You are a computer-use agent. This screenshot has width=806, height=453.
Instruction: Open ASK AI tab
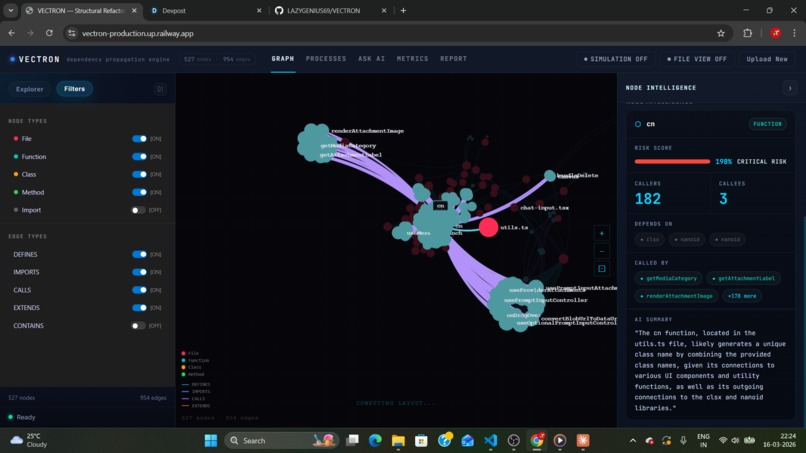click(372, 59)
